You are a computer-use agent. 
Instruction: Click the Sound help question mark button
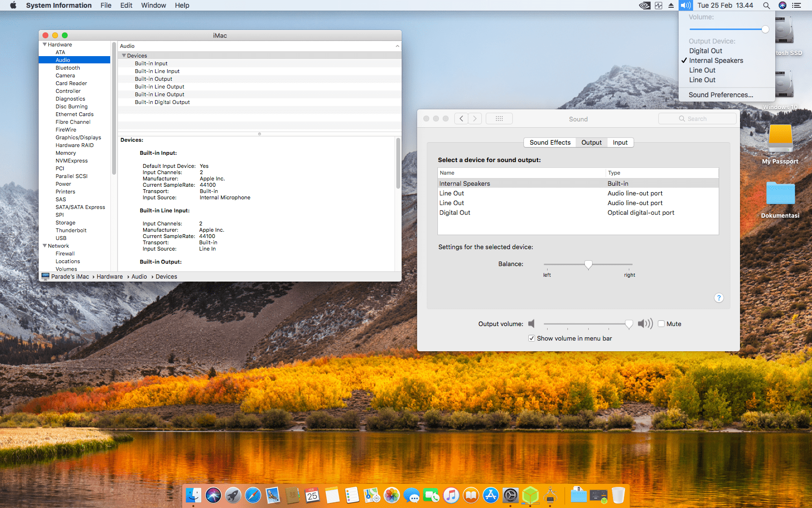click(x=719, y=298)
